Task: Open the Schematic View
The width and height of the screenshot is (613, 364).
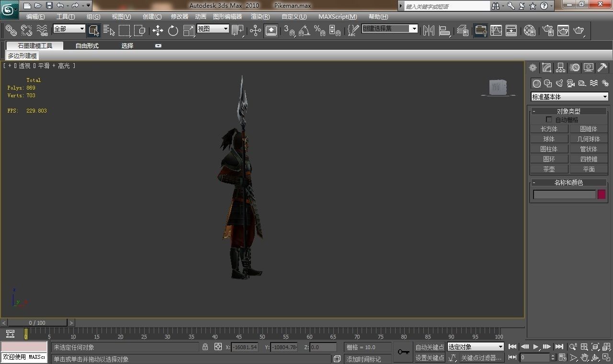Action: (511, 31)
